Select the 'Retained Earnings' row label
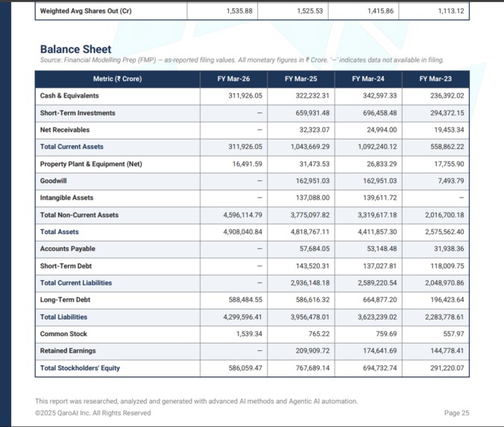Screen dimensions: 504x427 pos(68,351)
